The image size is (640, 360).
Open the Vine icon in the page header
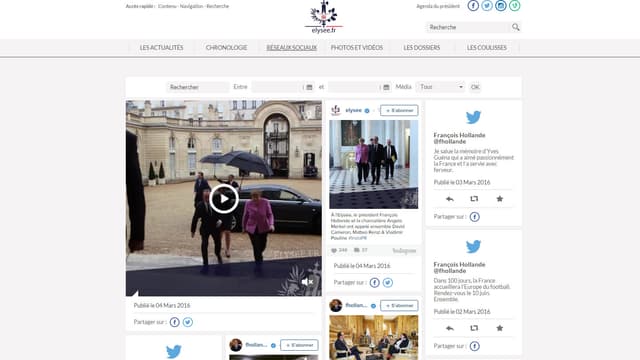pos(515,6)
